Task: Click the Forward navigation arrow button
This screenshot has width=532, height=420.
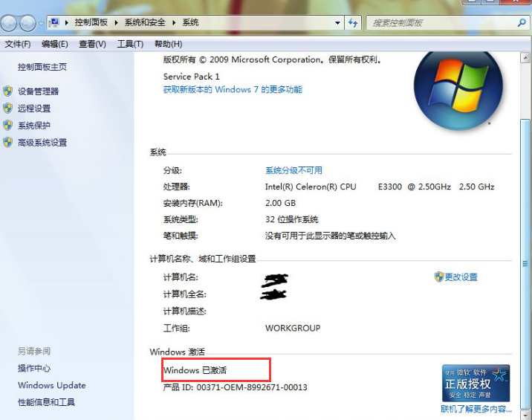Action: tap(28, 23)
